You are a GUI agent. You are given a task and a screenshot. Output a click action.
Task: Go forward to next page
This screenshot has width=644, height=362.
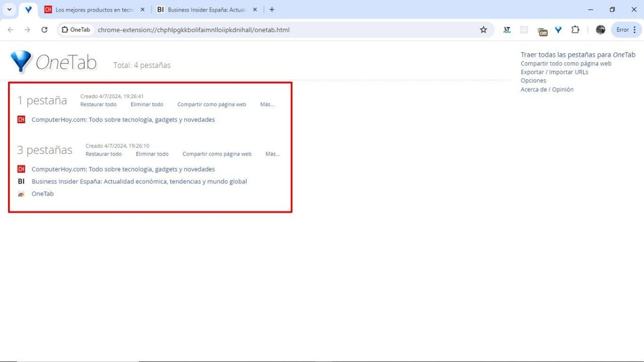point(27,30)
